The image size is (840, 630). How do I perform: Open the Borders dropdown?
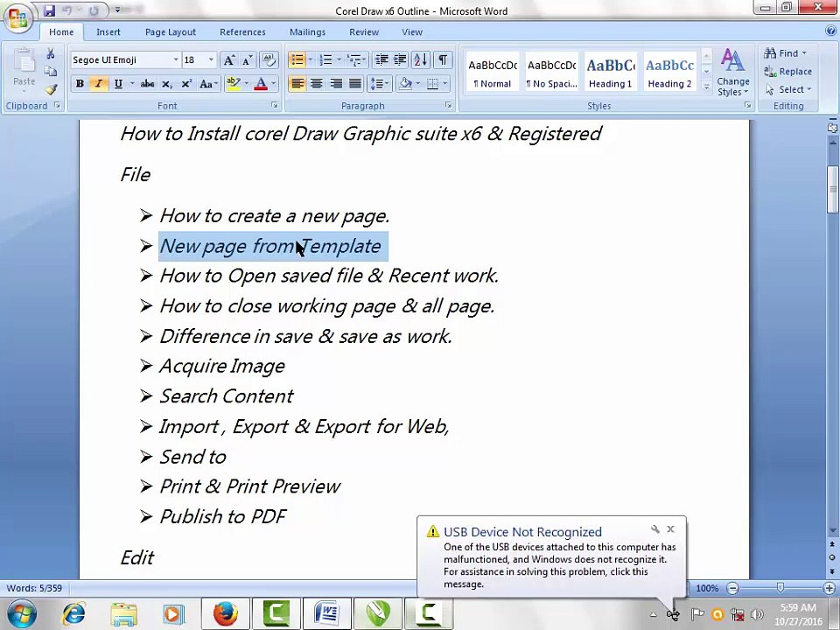pyautogui.click(x=444, y=84)
